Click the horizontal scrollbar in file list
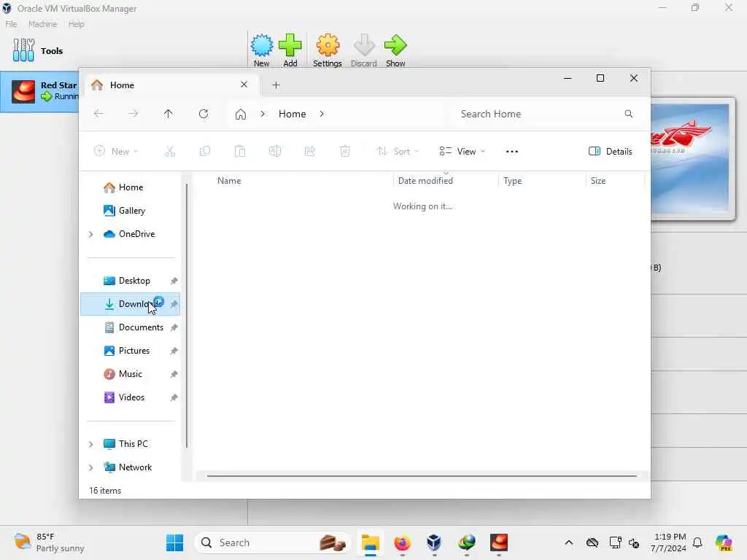Viewport: 747px width, 560px height. 422,475
